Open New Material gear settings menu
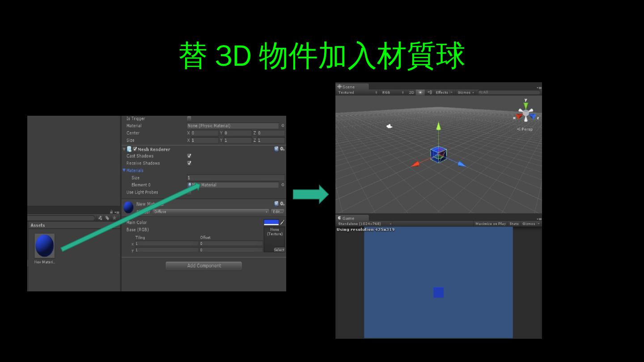This screenshot has height=362, width=644. click(x=282, y=204)
